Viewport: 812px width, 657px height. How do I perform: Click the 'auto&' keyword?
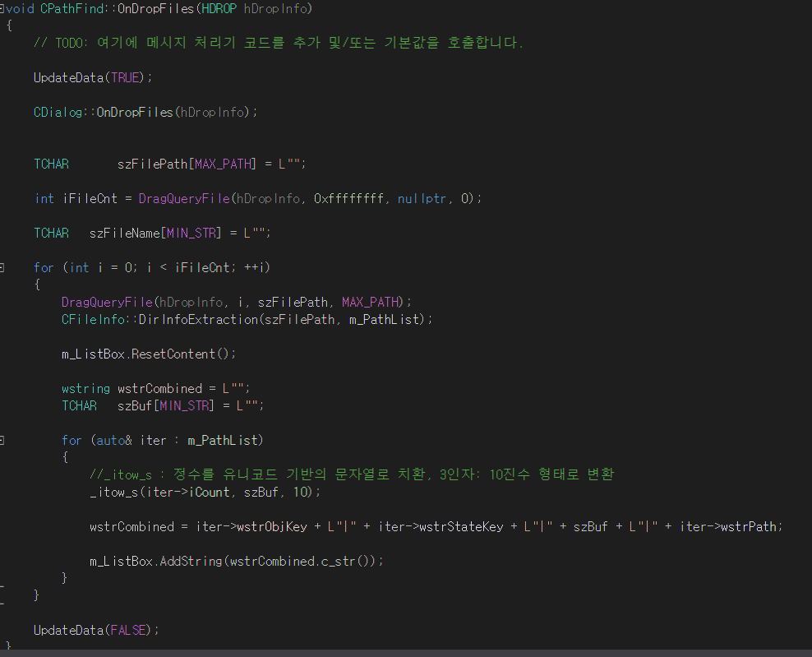[x=114, y=441]
